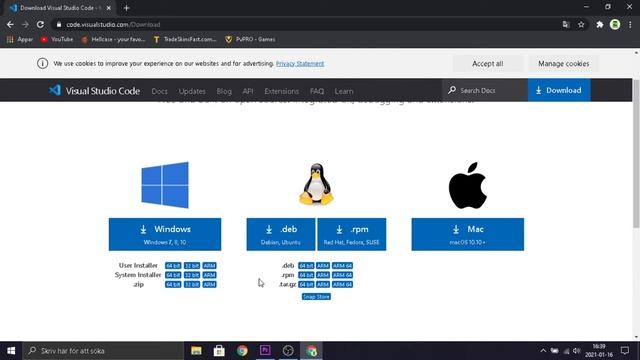The image size is (640, 360).
Task: Select Linux .rpm 64 bit badge
Action: coord(306,275)
